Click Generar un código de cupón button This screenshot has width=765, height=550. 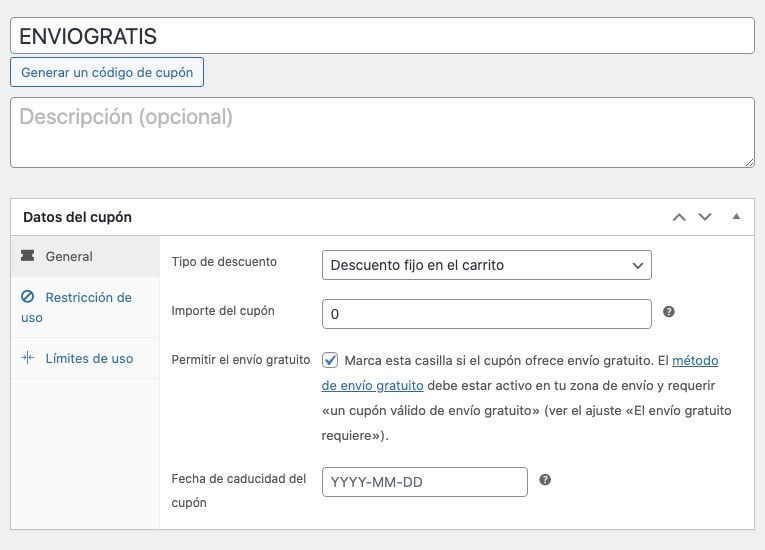click(x=107, y=72)
